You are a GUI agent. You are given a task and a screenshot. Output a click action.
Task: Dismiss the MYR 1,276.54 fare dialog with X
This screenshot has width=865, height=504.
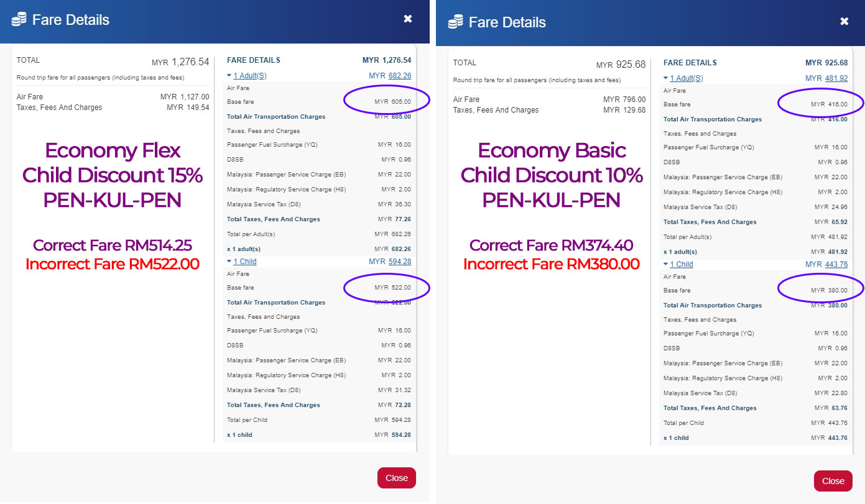click(408, 19)
